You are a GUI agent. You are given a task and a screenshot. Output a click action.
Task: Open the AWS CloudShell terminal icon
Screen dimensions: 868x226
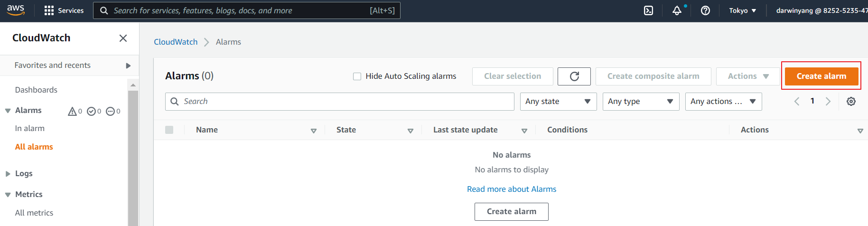point(648,10)
